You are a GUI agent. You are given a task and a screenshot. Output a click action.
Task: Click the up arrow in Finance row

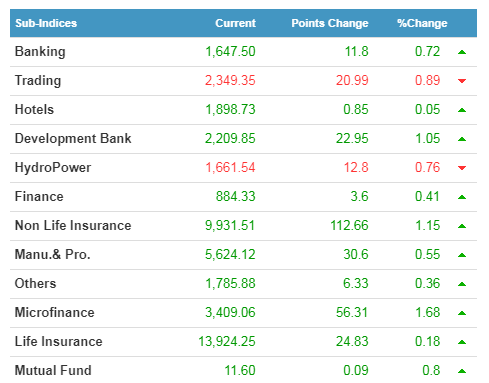(x=462, y=197)
